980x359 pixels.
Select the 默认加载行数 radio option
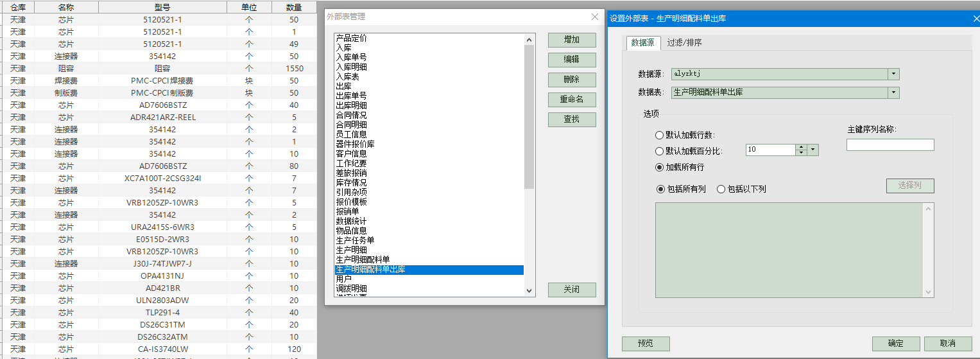tap(659, 136)
